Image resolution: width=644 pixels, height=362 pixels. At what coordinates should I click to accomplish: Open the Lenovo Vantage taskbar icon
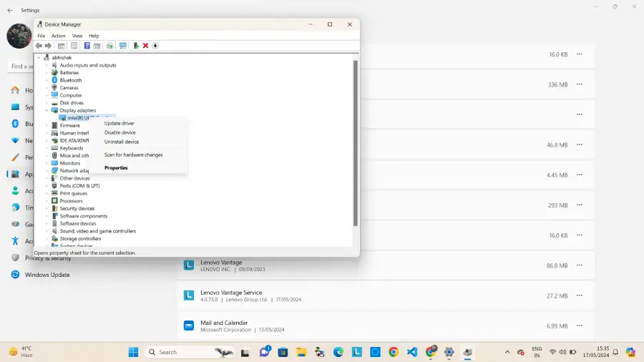pos(357,352)
